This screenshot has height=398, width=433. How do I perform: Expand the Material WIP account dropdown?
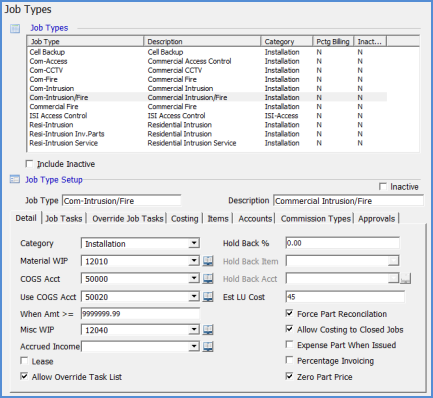tap(194, 261)
